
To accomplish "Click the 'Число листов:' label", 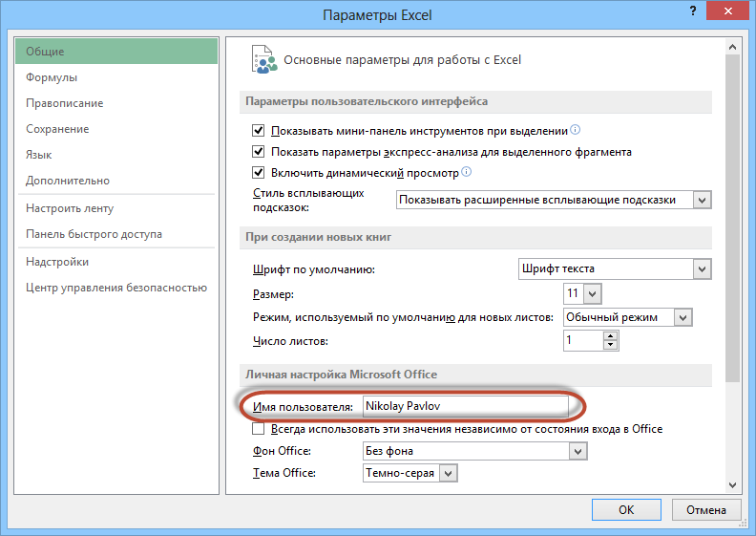I will click(x=290, y=341).
